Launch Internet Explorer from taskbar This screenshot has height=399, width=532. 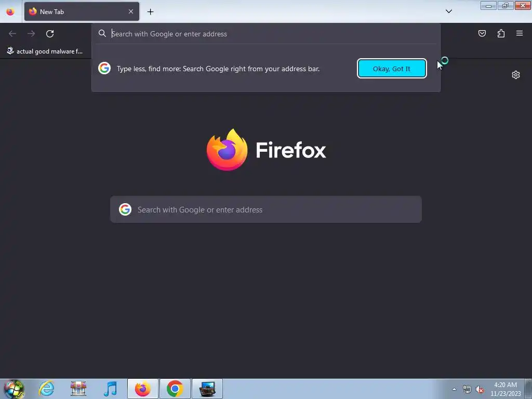pyautogui.click(x=46, y=389)
